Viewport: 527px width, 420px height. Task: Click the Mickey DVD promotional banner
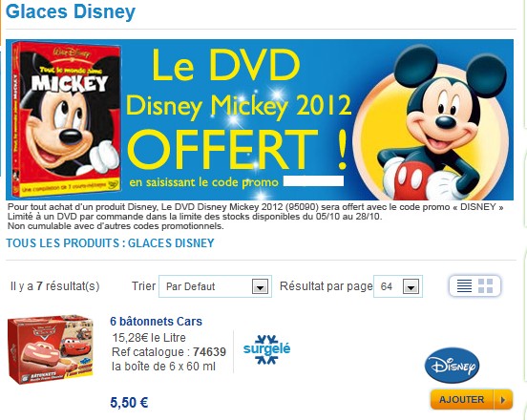point(260,119)
